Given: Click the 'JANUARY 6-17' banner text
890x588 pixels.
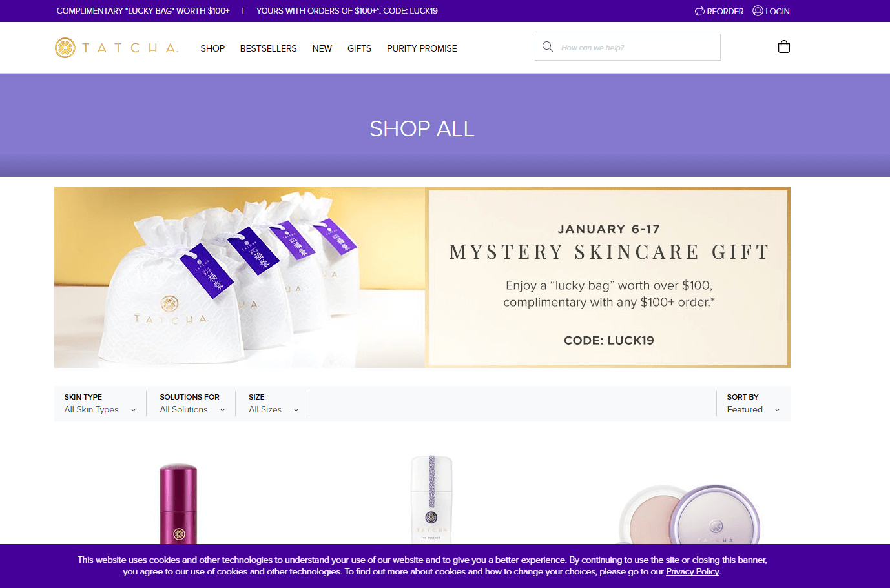Looking at the screenshot, I should tap(608, 229).
